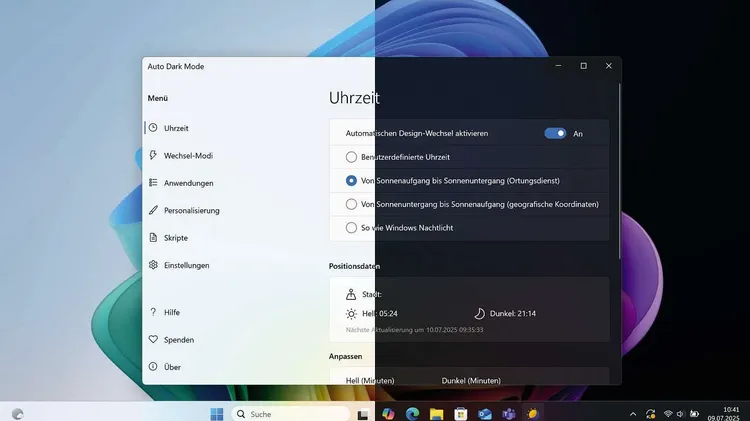The height and width of the screenshot is (421, 750).
Task: Click the brush icon beside Personalisierung
Action: 153,210
